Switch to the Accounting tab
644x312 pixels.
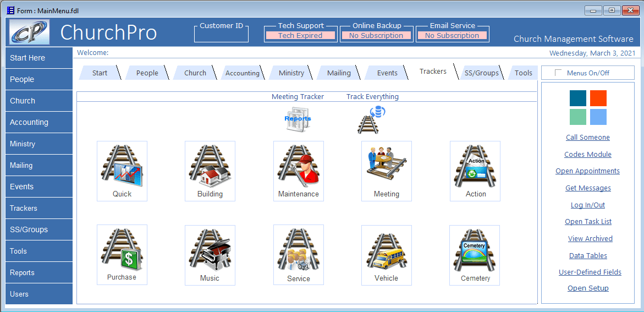click(243, 73)
